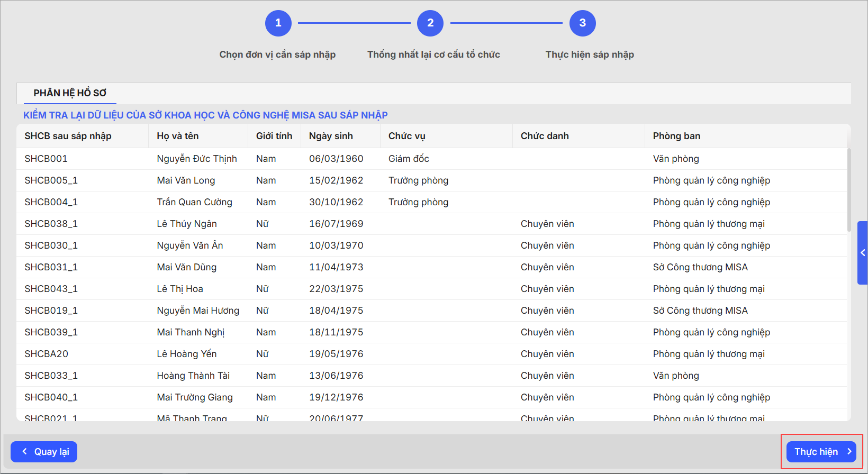The width and height of the screenshot is (868, 474).
Task: Select the SHCBA20 record row
Action: (47, 354)
